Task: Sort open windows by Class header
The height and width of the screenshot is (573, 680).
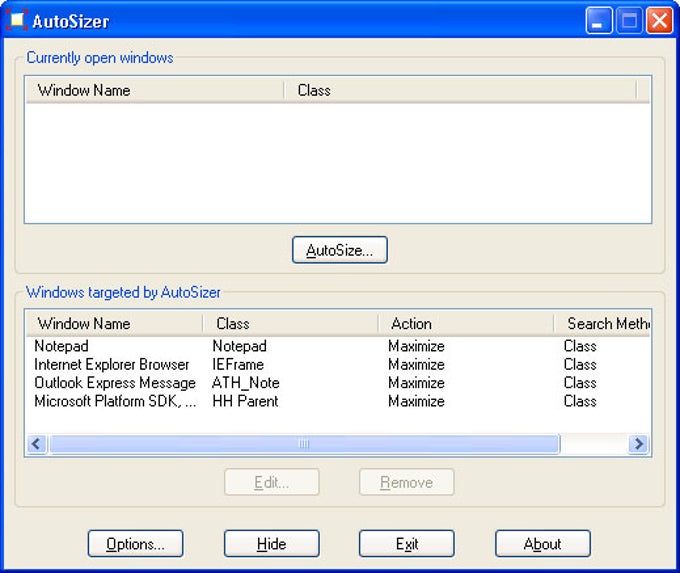Action: (x=461, y=90)
